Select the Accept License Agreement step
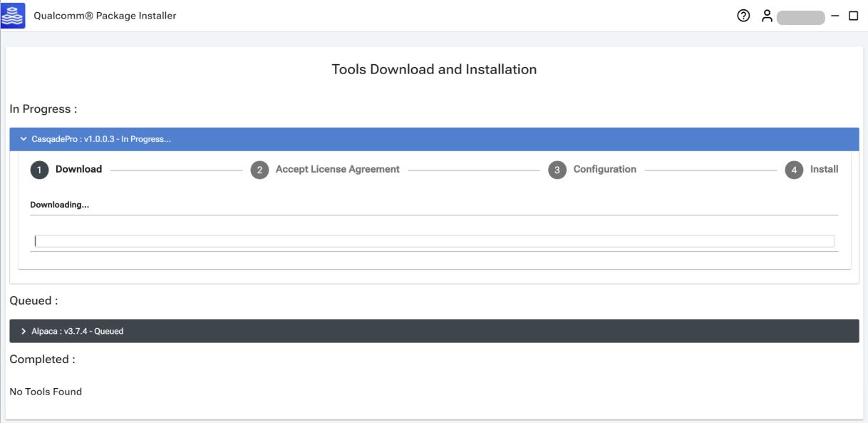The width and height of the screenshot is (868, 423). coord(337,170)
